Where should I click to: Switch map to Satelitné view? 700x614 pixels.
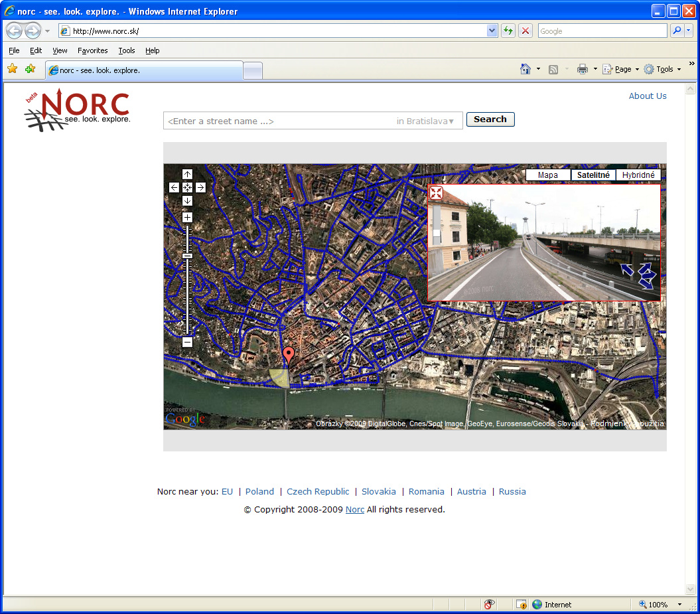(x=593, y=175)
